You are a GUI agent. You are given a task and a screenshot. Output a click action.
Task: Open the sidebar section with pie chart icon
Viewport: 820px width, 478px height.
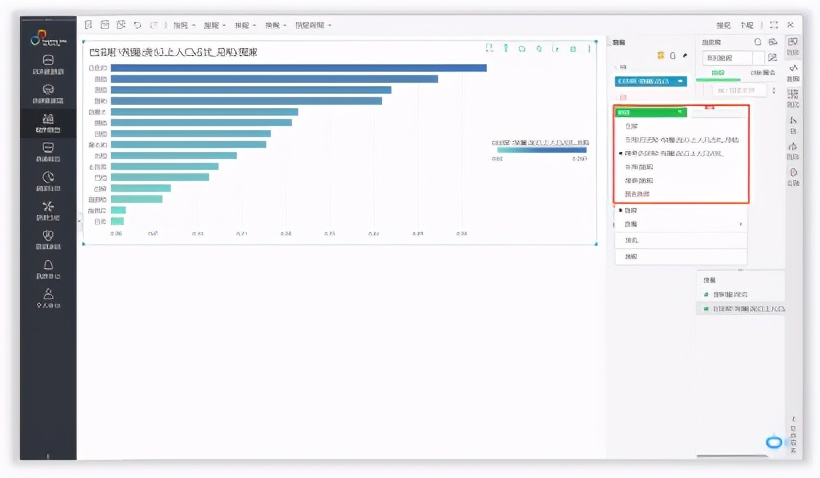point(48,181)
